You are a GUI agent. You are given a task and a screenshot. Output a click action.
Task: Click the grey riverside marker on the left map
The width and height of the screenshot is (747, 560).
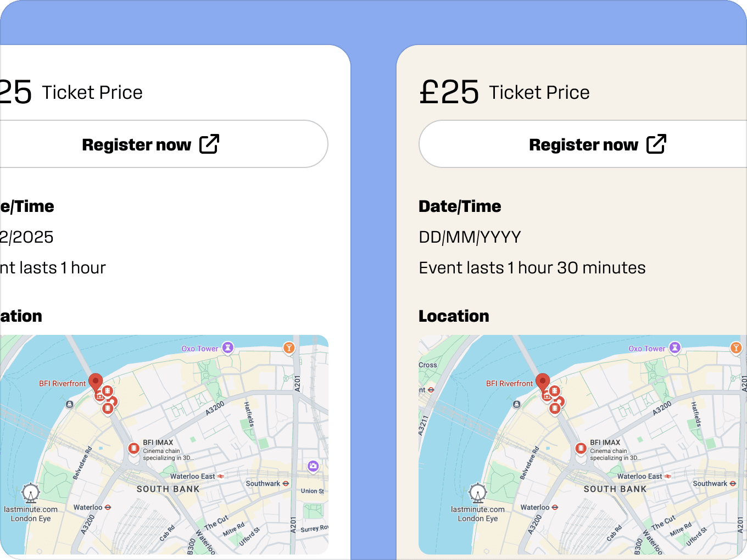(x=69, y=404)
